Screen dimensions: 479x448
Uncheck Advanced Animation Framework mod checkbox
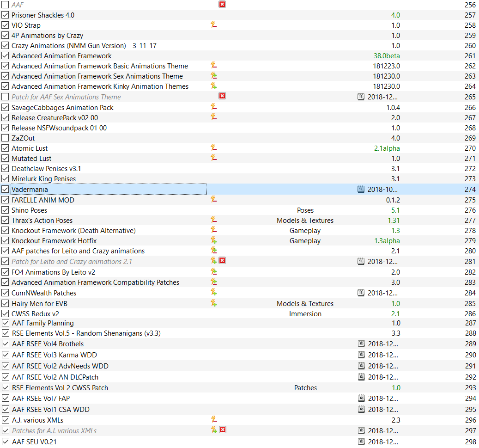(5, 55)
